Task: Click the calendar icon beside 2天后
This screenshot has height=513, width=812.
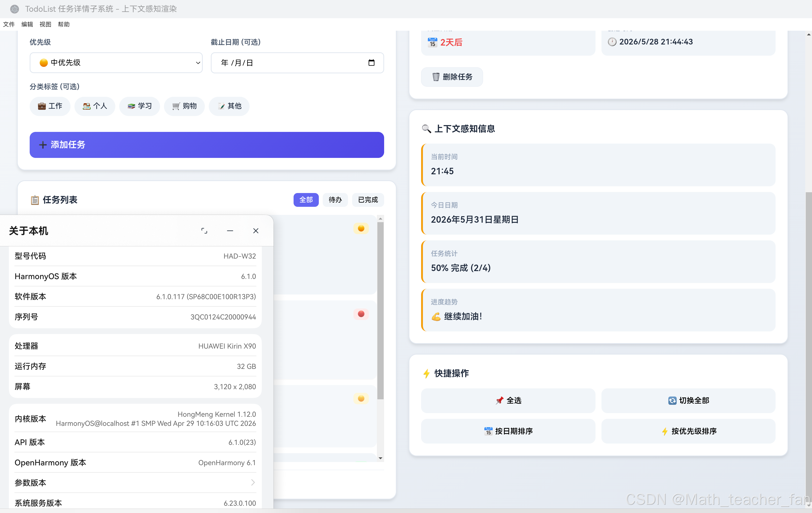Action: point(432,42)
